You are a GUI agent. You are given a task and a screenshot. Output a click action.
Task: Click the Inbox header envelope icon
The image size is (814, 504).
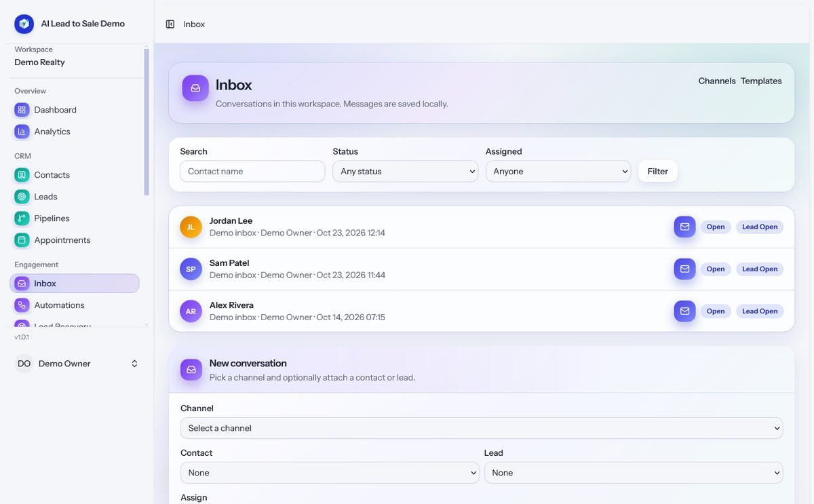(x=195, y=88)
